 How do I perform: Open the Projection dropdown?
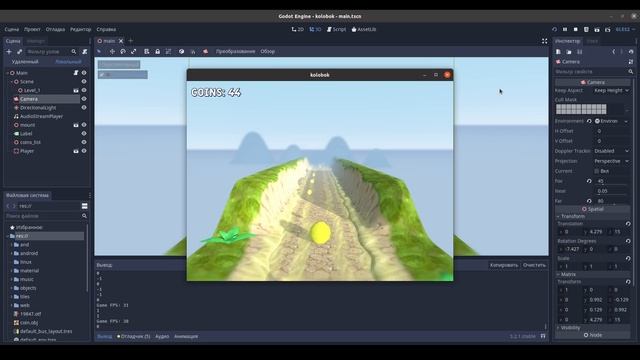click(x=611, y=161)
